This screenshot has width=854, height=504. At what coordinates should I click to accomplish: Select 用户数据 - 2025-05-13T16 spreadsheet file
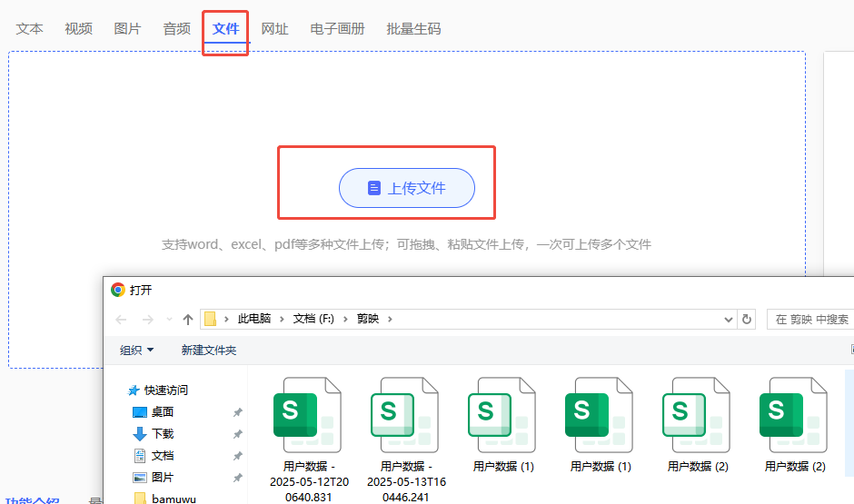[404, 425]
